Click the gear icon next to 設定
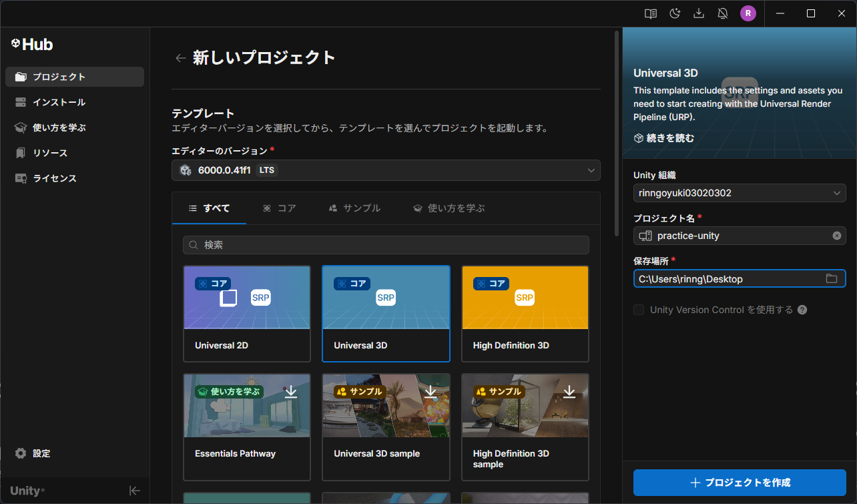857x504 pixels. (x=21, y=453)
